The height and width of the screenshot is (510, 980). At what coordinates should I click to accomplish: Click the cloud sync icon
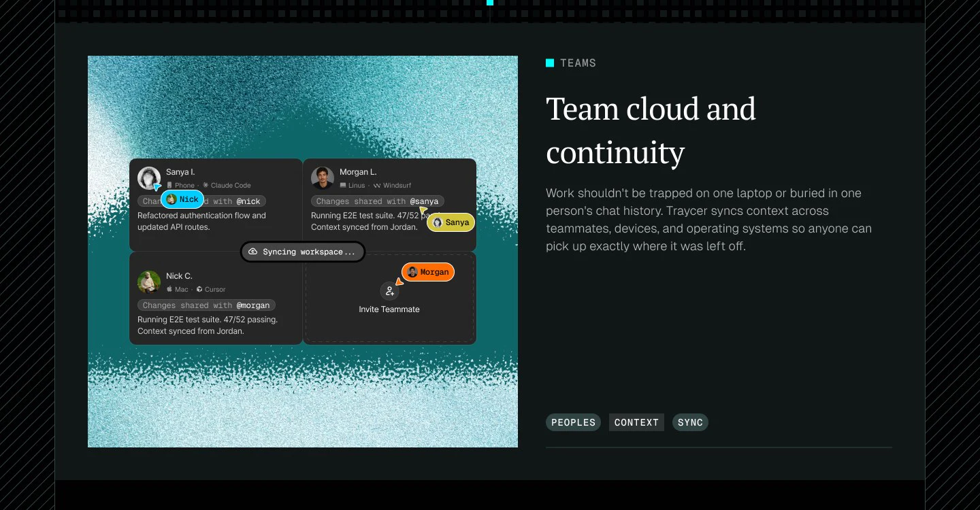[252, 252]
